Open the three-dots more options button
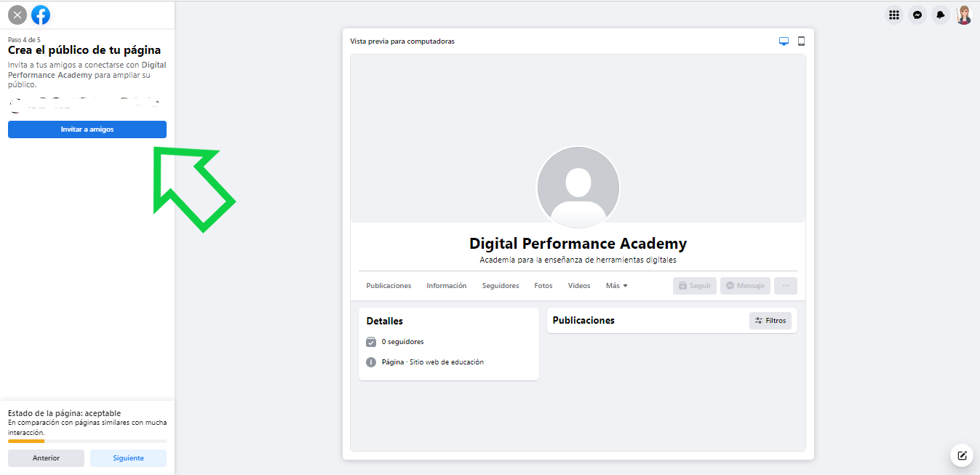 tap(786, 286)
